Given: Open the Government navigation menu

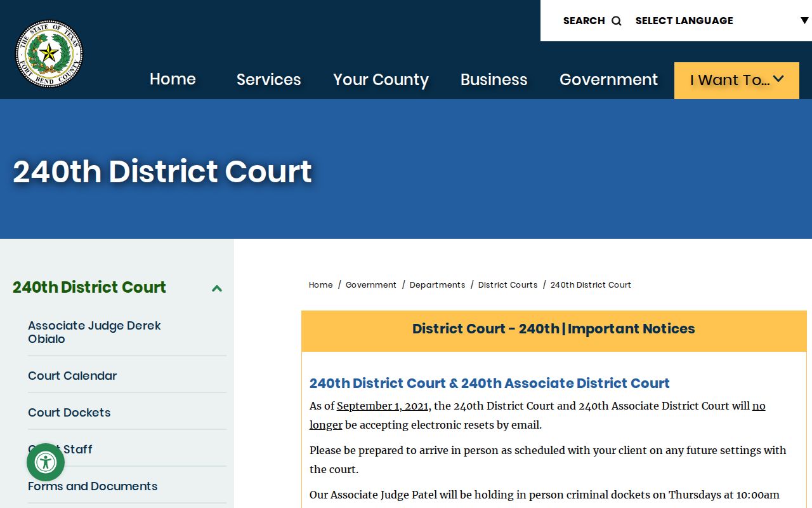Looking at the screenshot, I should (x=609, y=79).
